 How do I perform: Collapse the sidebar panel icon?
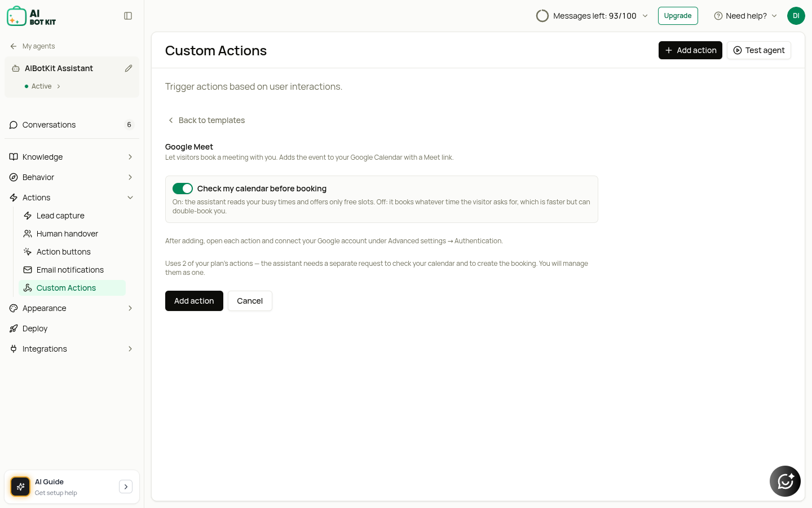128,16
